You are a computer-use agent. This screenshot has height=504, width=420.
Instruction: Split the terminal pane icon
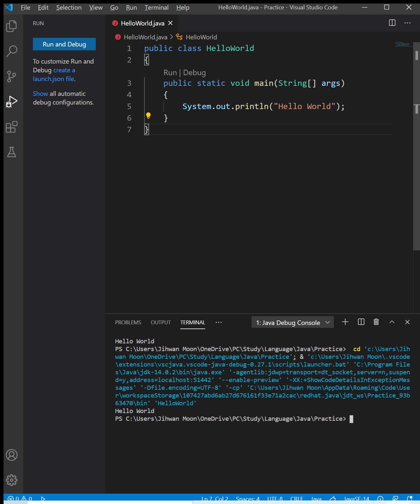pos(361,322)
